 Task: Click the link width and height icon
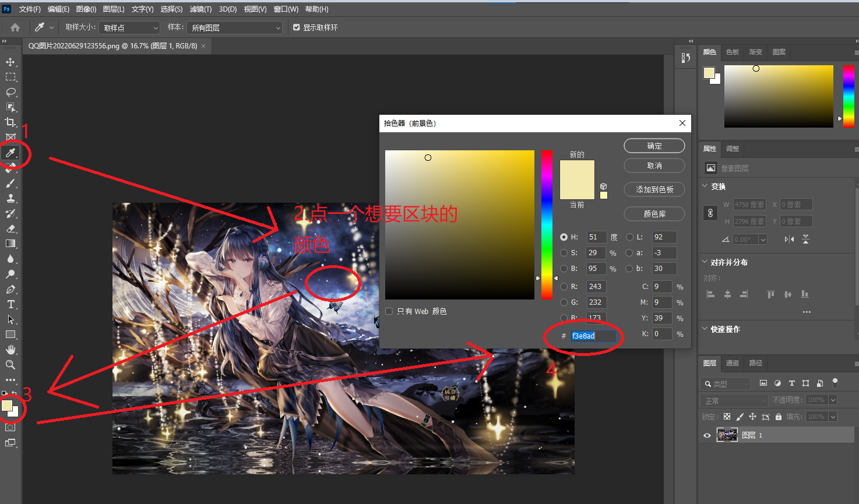point(710,213)
